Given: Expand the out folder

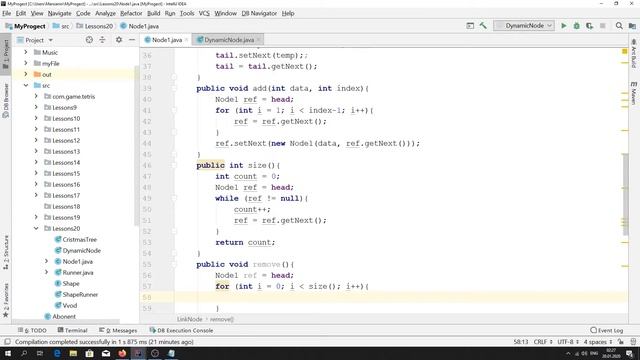Looking at the screenshot, I should click(26, 74).
